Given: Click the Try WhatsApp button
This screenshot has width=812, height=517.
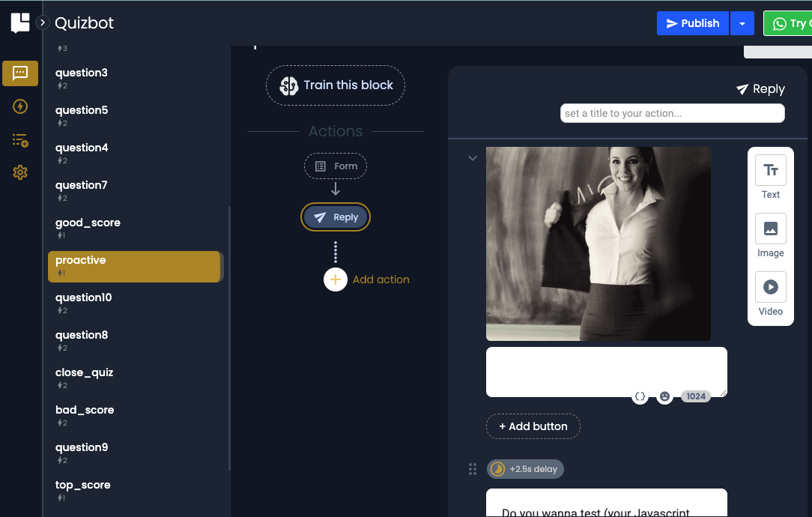Looking at the screenshot, I should tap(788, 24).
